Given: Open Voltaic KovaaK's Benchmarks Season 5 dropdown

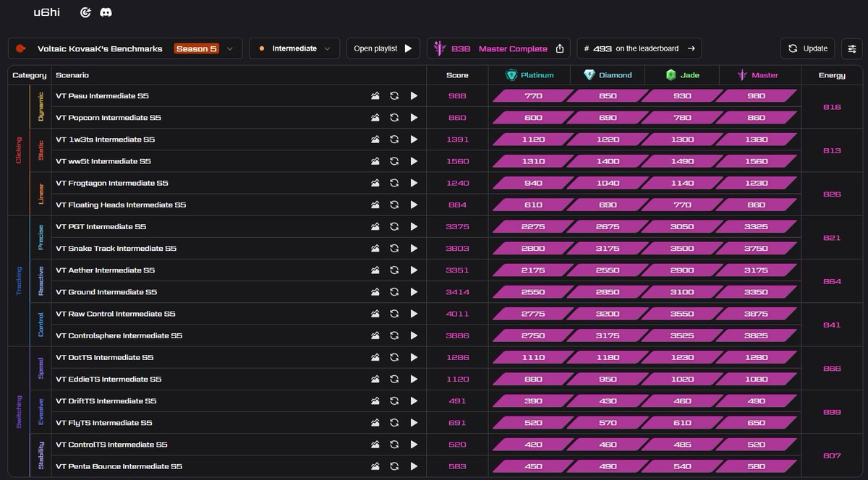Looking at the screenshot, I should (125, 48).
